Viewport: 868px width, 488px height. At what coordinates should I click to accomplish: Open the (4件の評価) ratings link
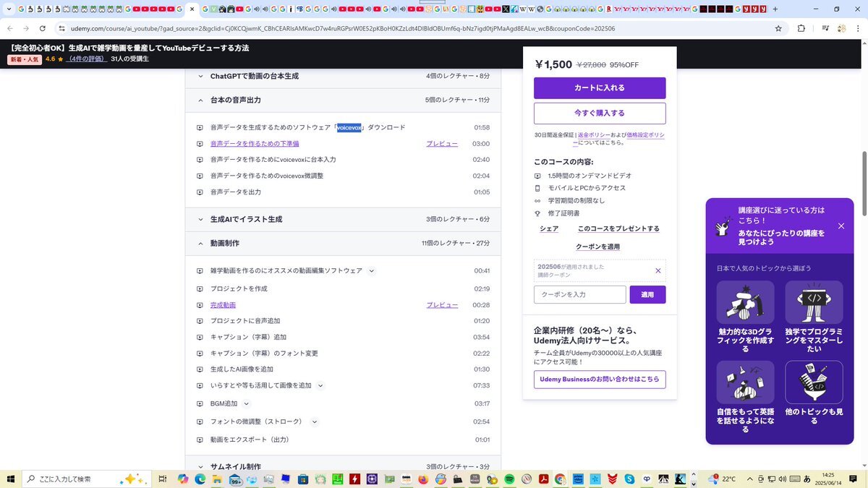(86, 59)
